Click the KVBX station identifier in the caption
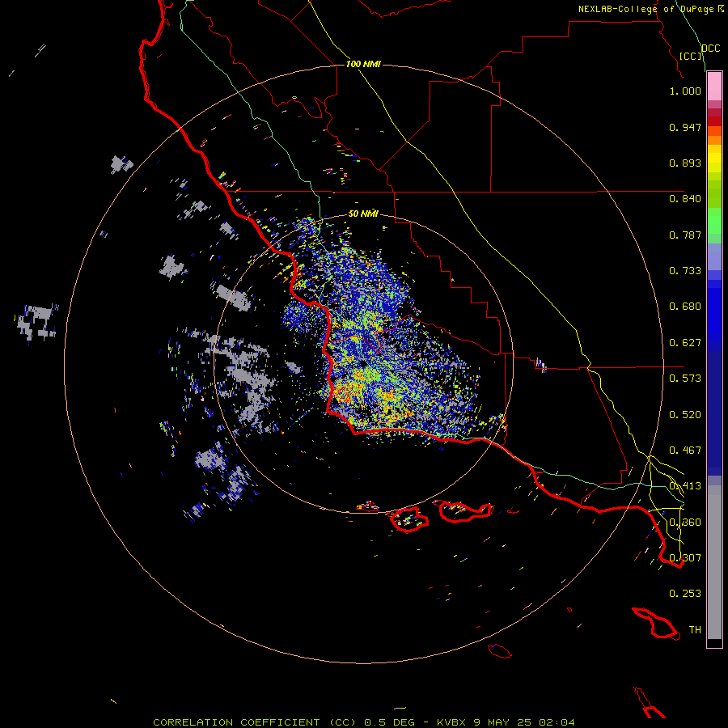The height and width of the screenshot is (728, 728). tap(451, 722)
